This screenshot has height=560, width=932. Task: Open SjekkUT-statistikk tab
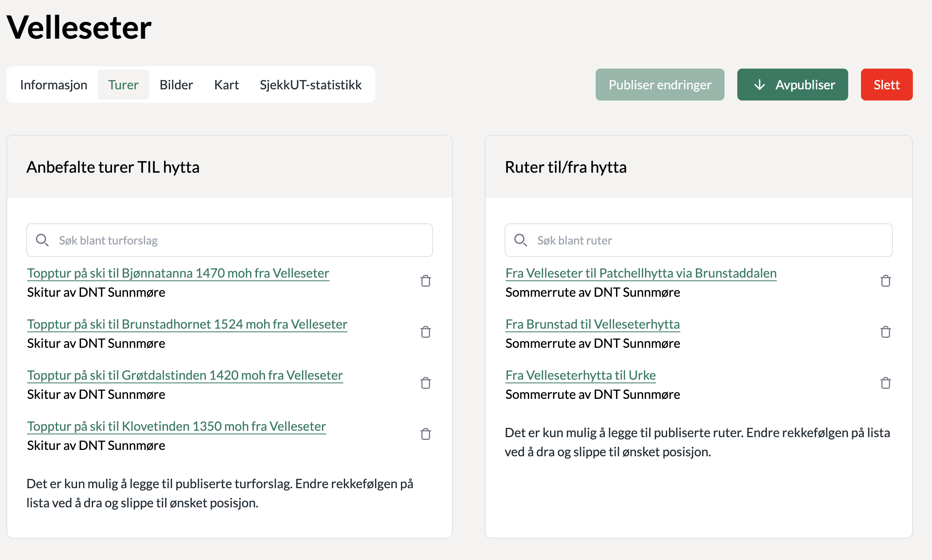coord(310,85)
